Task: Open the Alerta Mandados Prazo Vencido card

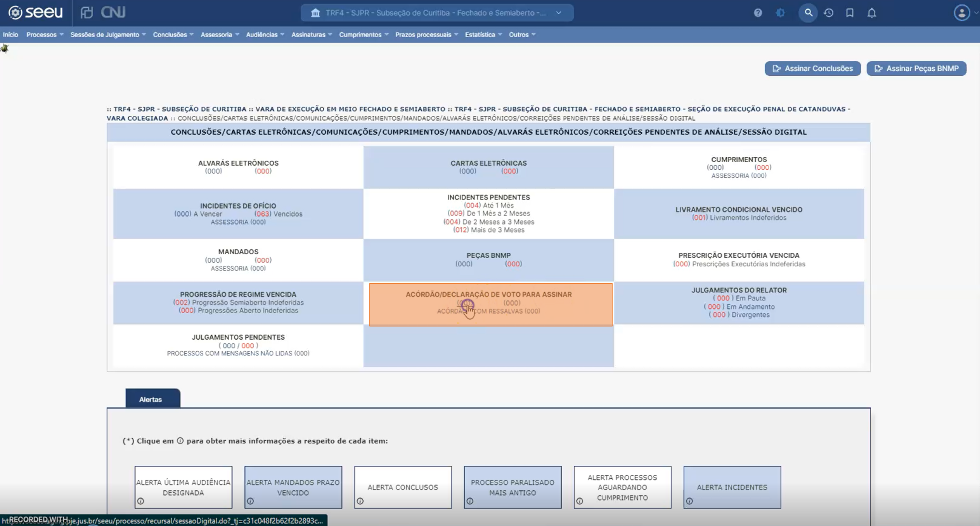Action: click(293, 487)
